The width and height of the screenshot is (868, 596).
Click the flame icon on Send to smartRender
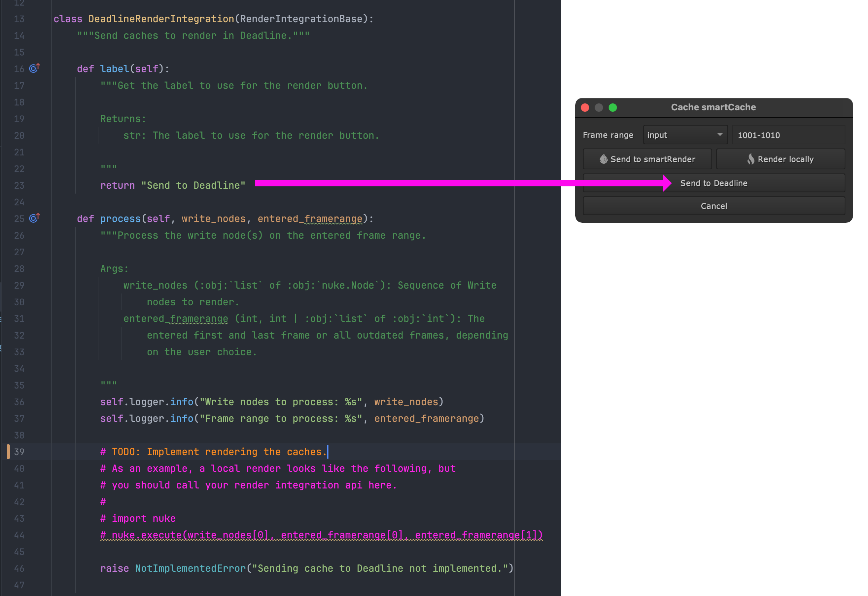pyautogui.click(x=604, y=159)
